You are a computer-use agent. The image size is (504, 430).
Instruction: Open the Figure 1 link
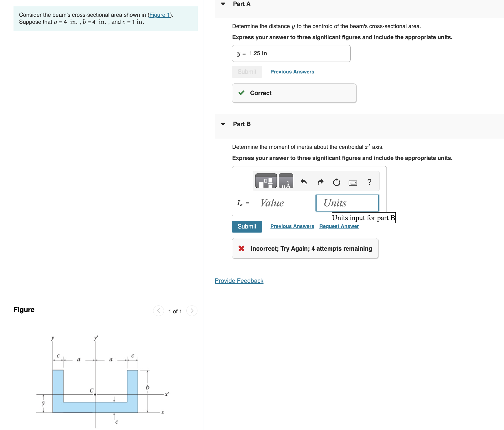(x=159, y=15)
